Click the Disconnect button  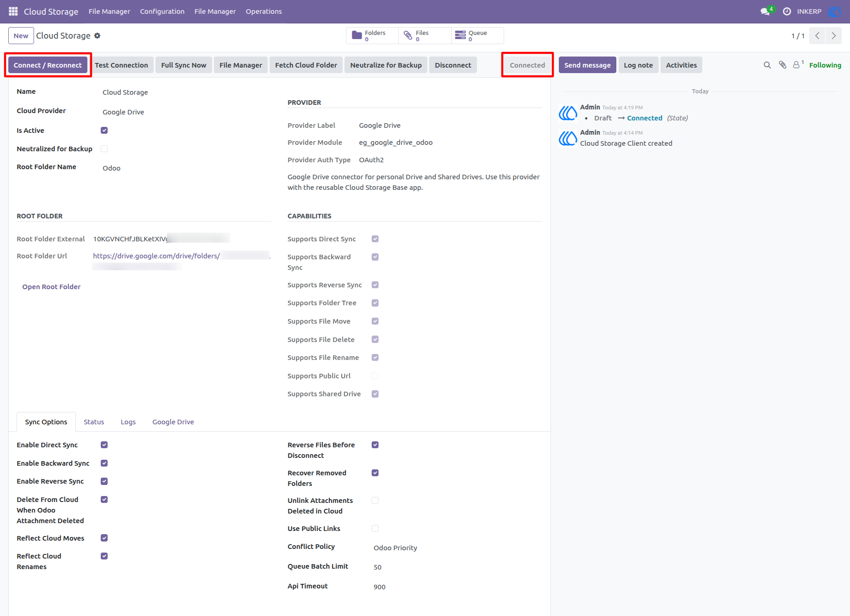(x=453, y=65)
